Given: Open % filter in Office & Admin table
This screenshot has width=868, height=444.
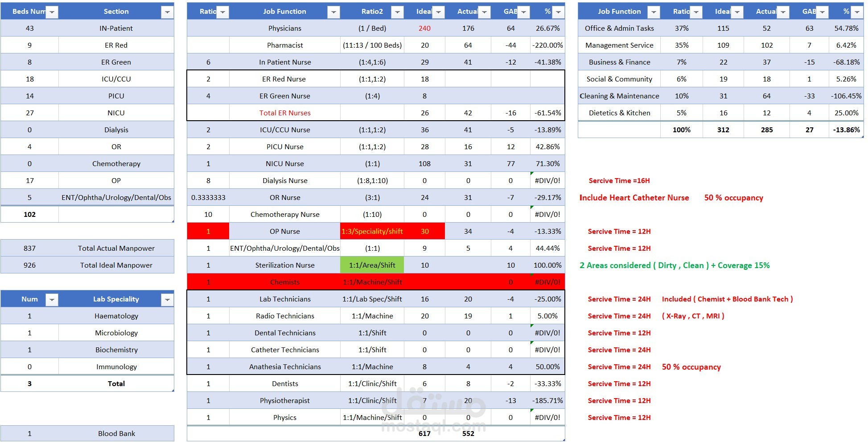Looking at the screenshot, I should (857, 12).
